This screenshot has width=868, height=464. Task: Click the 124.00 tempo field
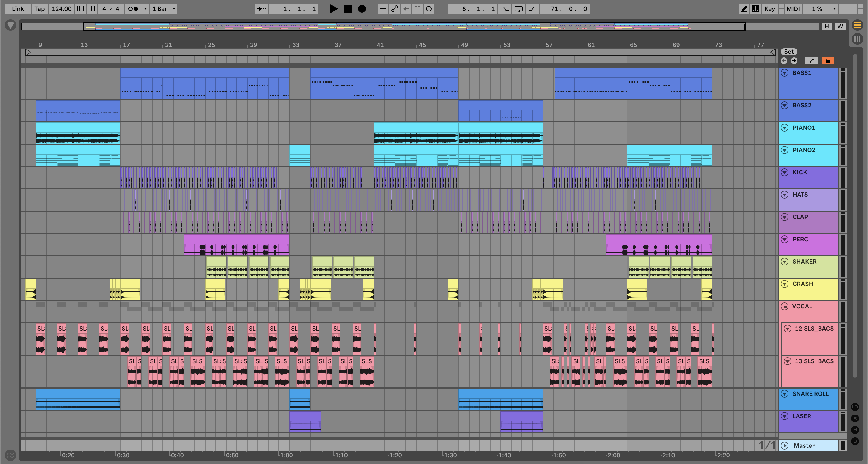pos(61,9)
